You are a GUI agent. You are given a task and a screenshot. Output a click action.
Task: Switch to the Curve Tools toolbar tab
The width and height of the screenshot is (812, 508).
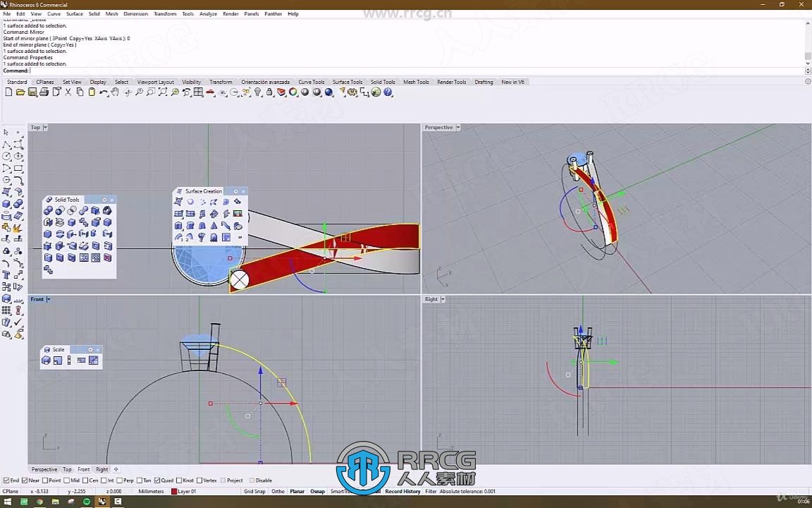[x=312, y=82]
